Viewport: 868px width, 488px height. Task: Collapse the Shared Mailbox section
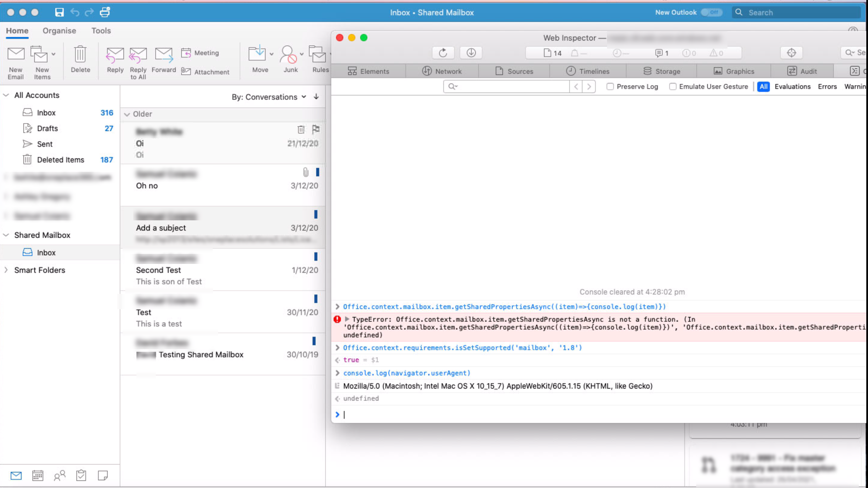pyautogui.click(x=6, y=235)
